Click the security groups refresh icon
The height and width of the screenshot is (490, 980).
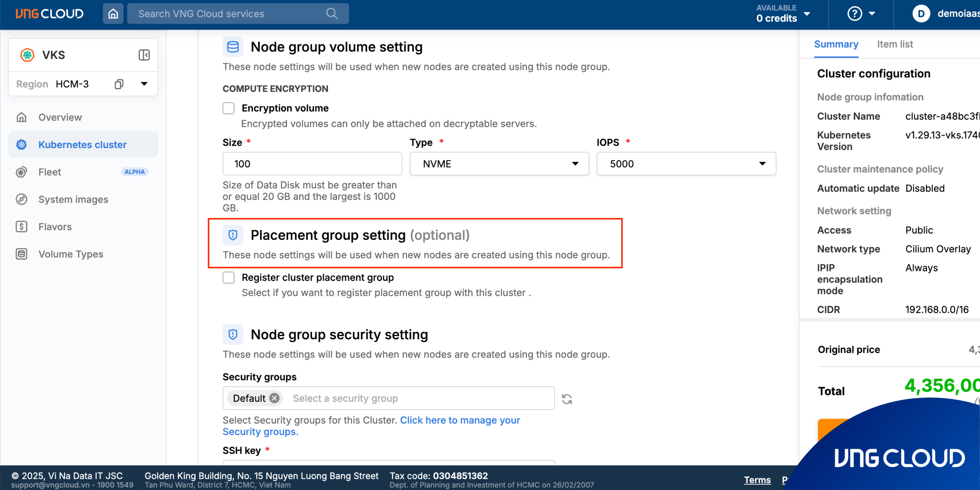[567, 399]
